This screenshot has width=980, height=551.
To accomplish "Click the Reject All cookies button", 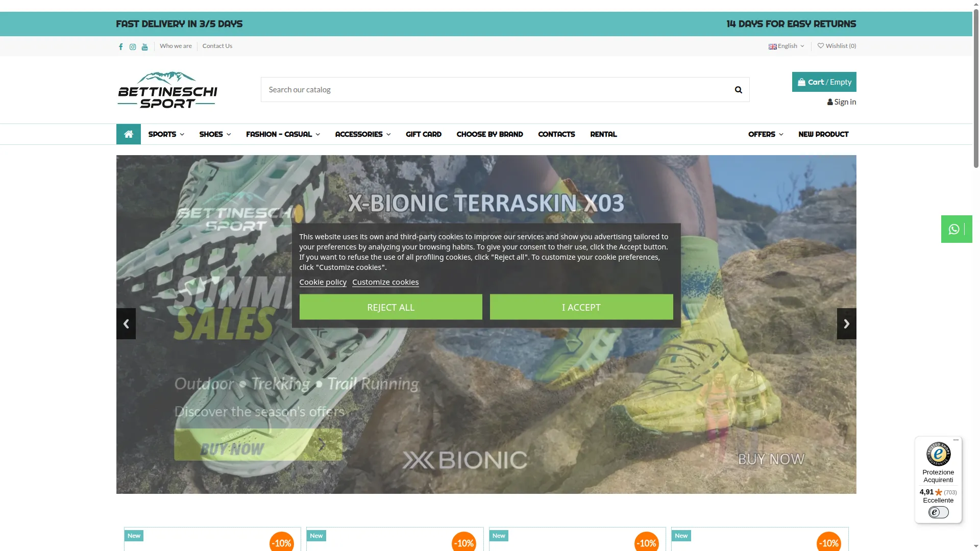I will [391, 307].
